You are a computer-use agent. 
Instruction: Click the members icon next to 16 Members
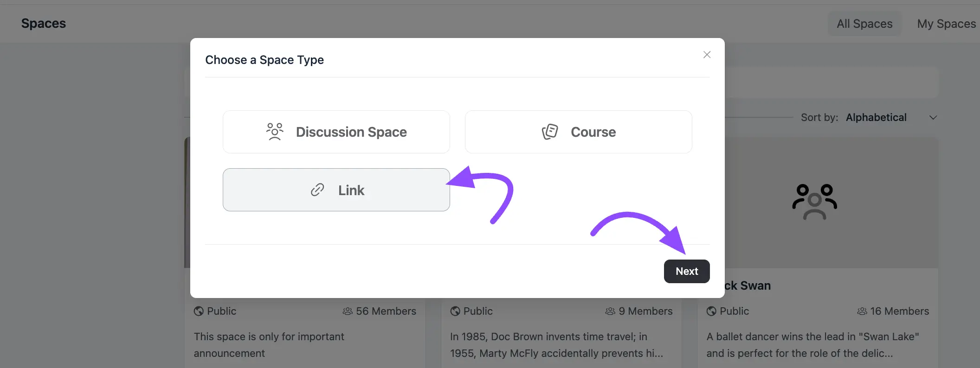click(862, 311)
